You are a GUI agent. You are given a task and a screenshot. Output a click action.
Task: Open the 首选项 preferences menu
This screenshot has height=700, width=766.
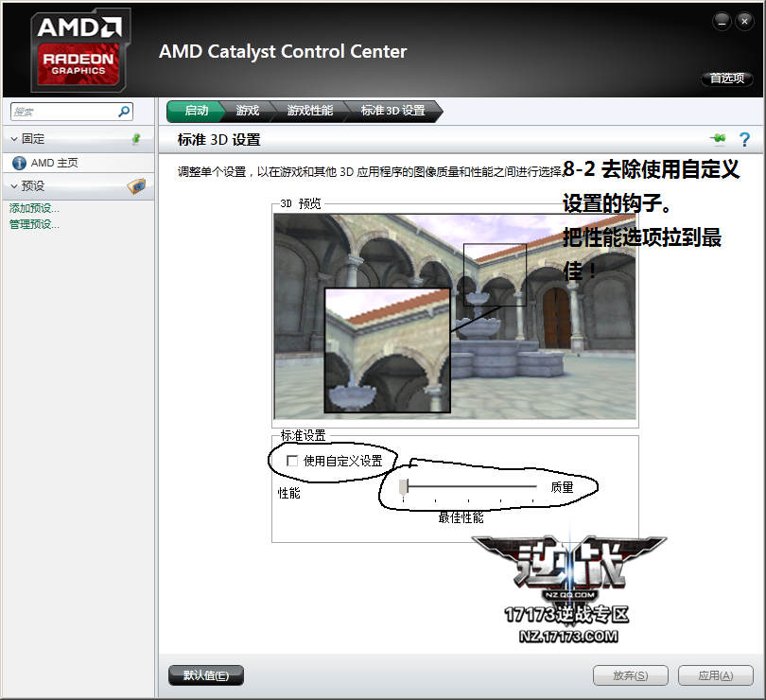[x=727, y=79]
